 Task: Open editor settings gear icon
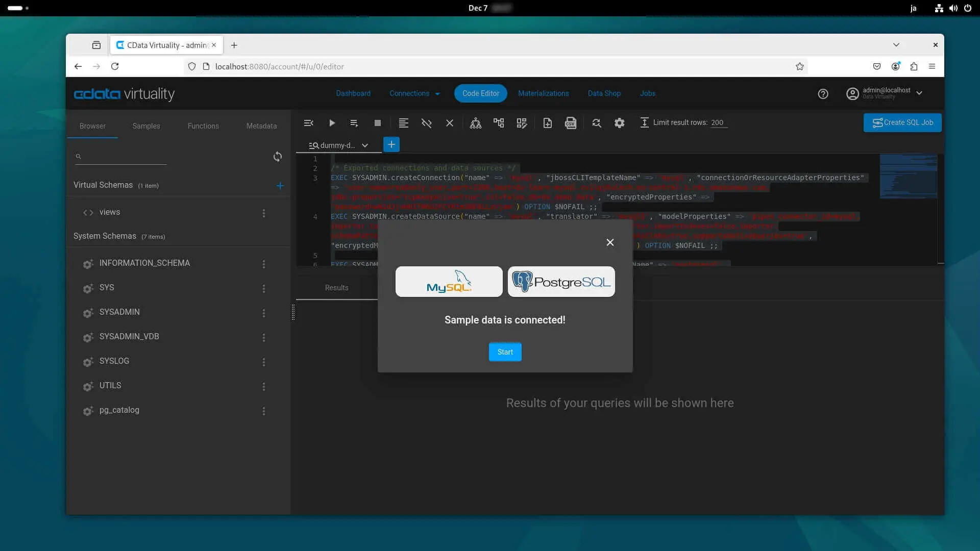click(619, 123)
